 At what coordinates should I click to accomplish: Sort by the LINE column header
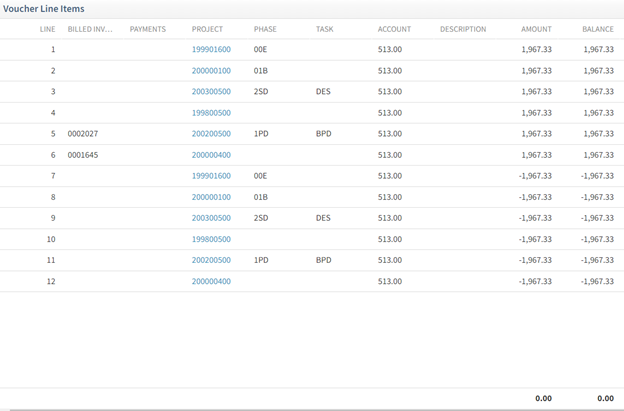pyautogui.click(x=47, y=29)
